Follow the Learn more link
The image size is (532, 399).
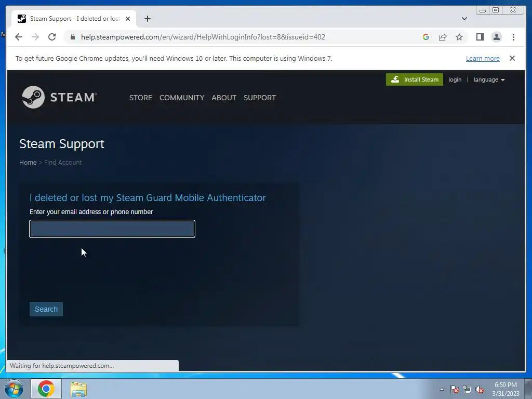(483, 58)
